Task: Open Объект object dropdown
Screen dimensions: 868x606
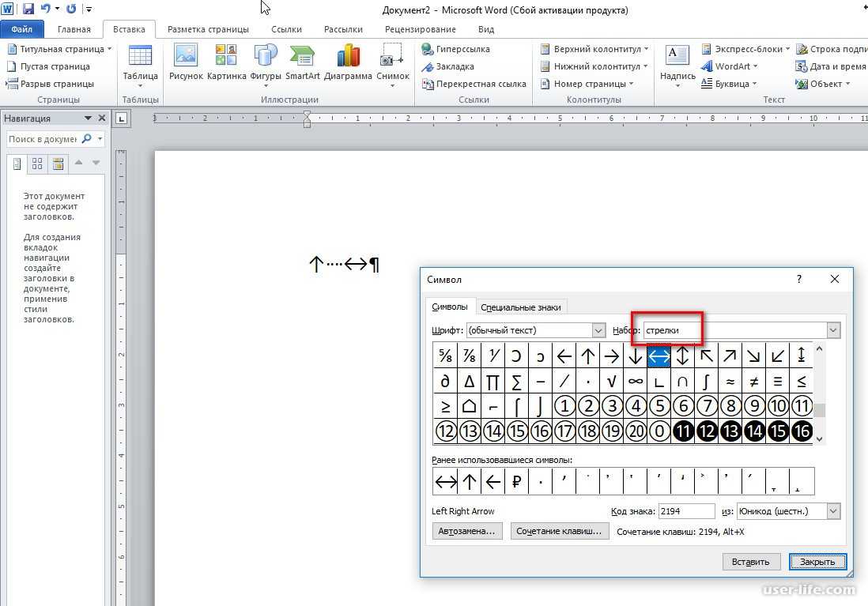Action: coord(823,84)
